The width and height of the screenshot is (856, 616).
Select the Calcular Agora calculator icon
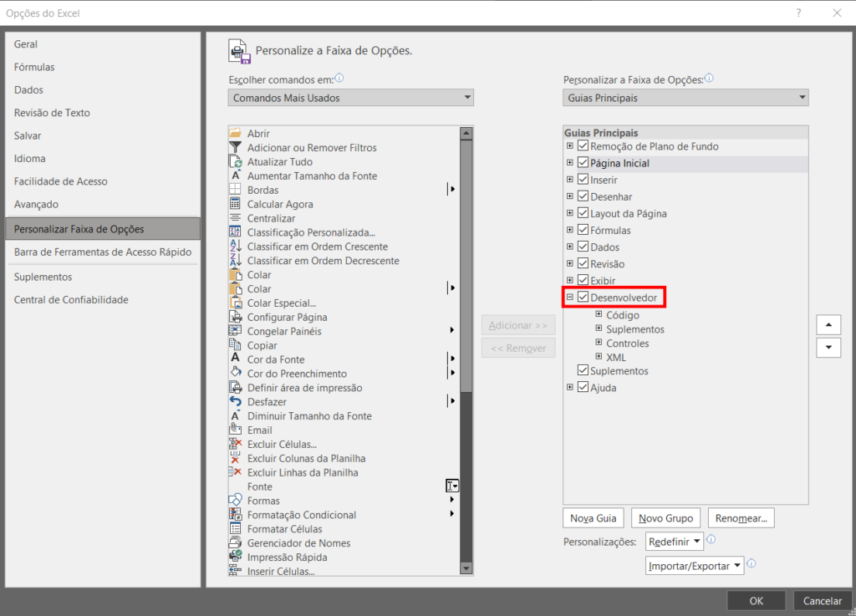(235, 204)
